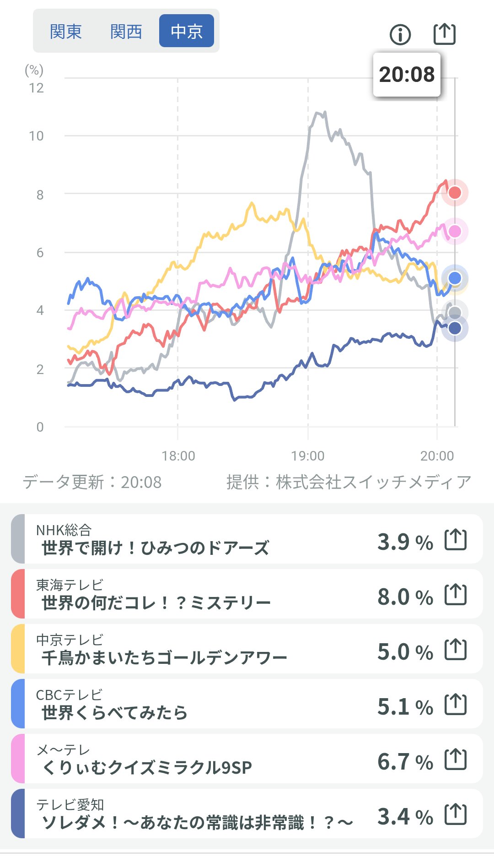Image resolution: width=494 pixels, height=868 pixels.
Task: Share the テレビ愛知 program rating
Action: coord(456,814)
